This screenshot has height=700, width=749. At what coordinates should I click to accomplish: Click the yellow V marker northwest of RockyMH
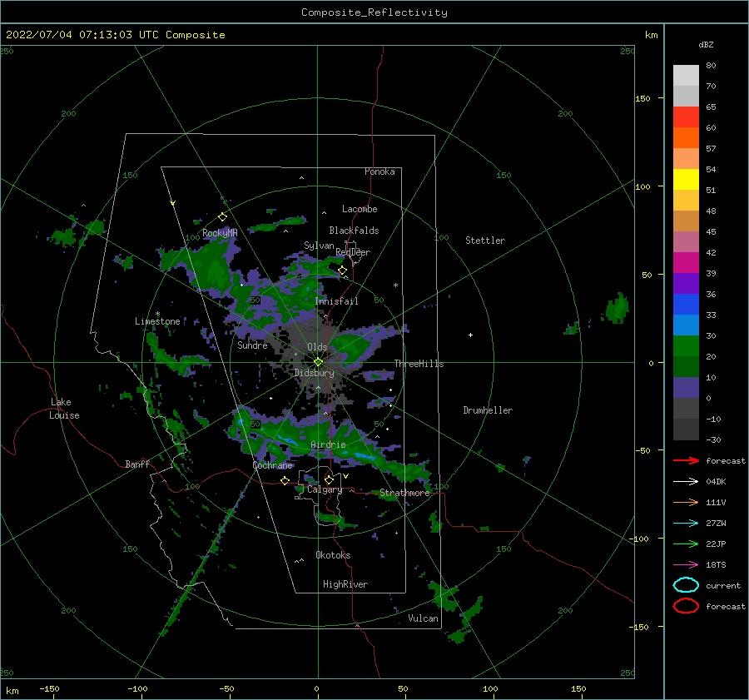[173, 203]
